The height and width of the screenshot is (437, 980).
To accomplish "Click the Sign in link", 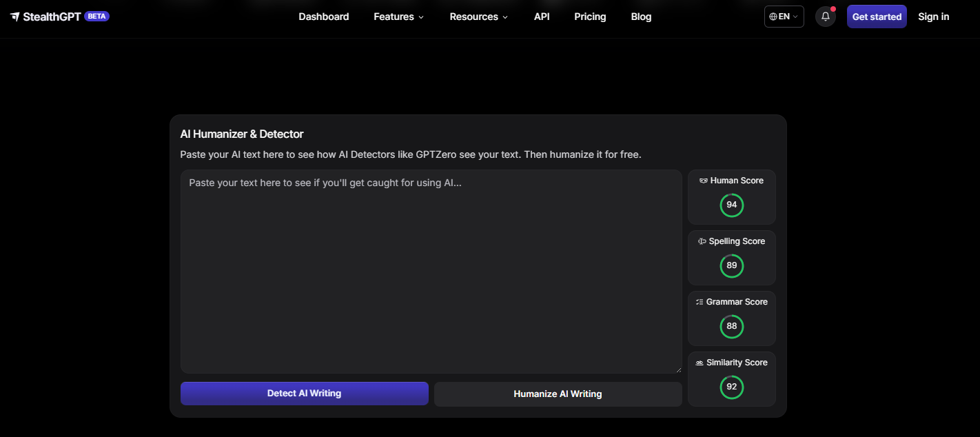I will (933, 17).
